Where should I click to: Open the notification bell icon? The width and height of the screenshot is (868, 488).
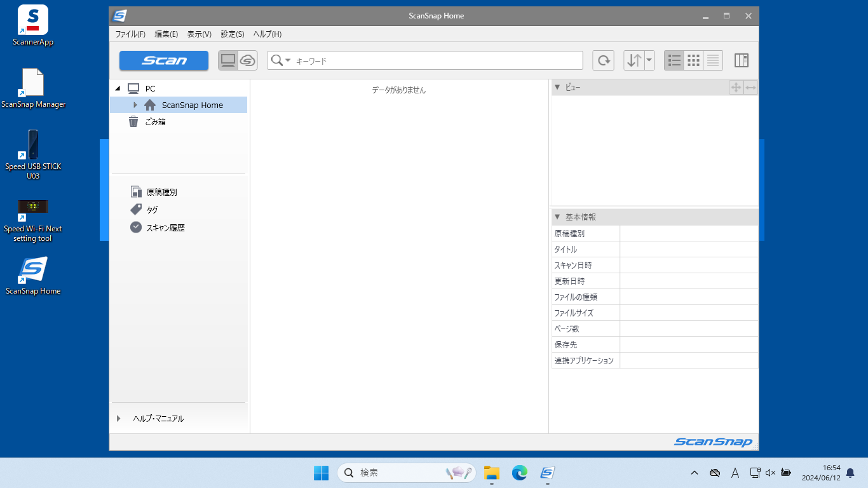coord(850,473)
